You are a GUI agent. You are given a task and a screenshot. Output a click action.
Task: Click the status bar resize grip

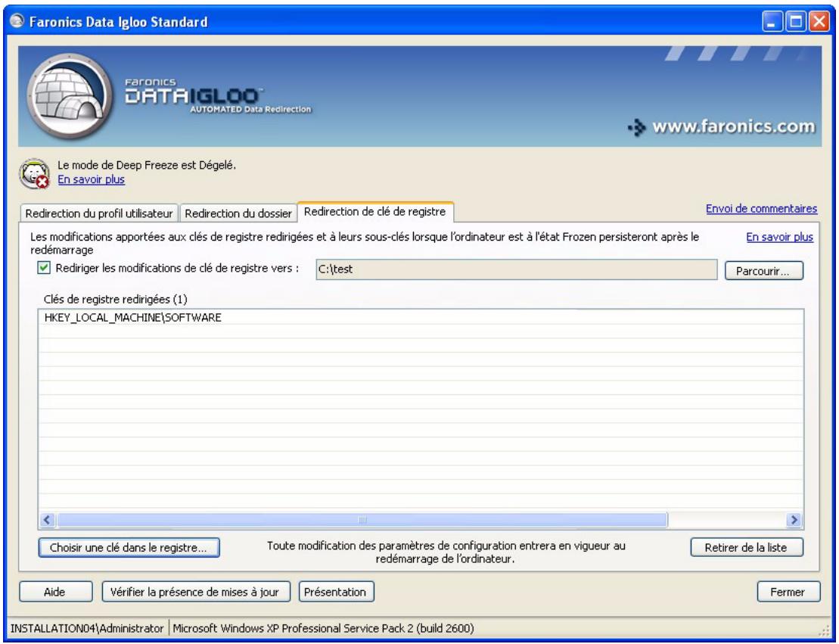(x=823, y=630)
